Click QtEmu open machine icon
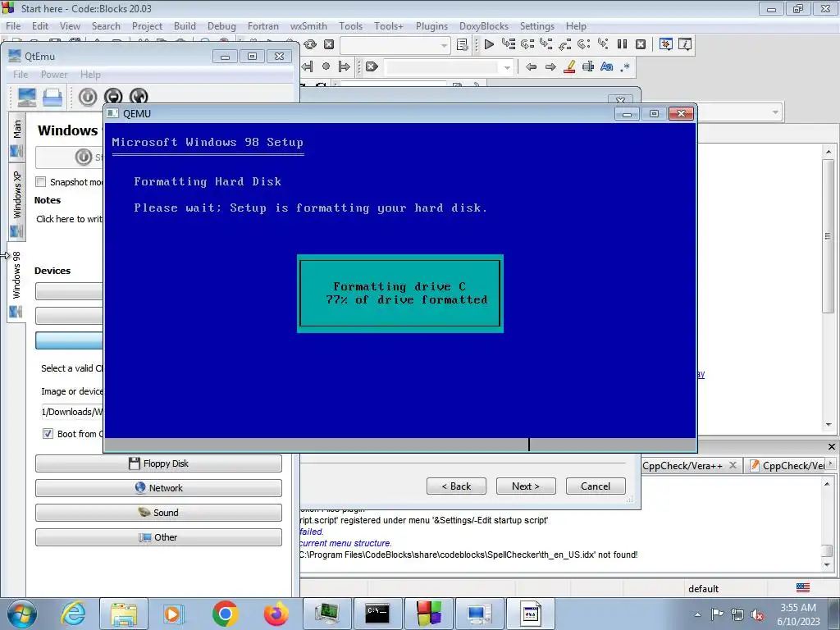 pos(52,97)
